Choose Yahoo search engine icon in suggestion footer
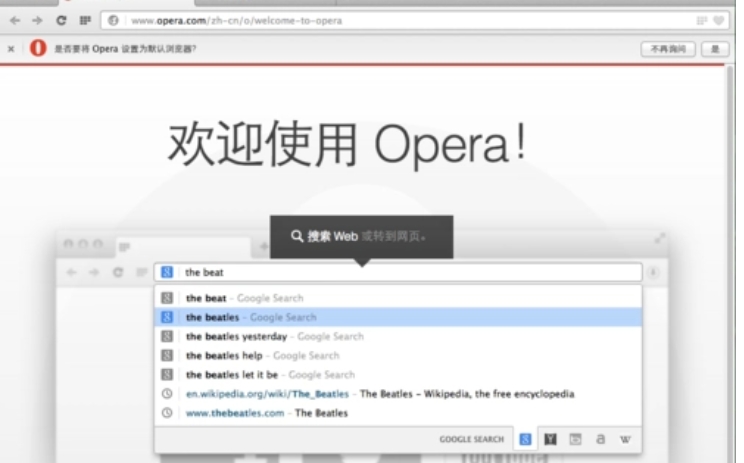 click(x=550, y=439)
